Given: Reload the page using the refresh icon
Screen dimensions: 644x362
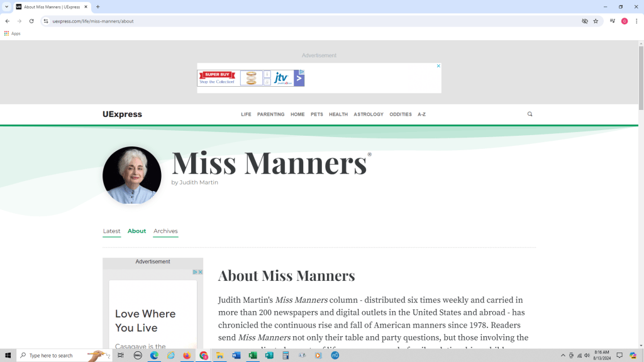Looking at the screenshot, I should pos(31,21).
